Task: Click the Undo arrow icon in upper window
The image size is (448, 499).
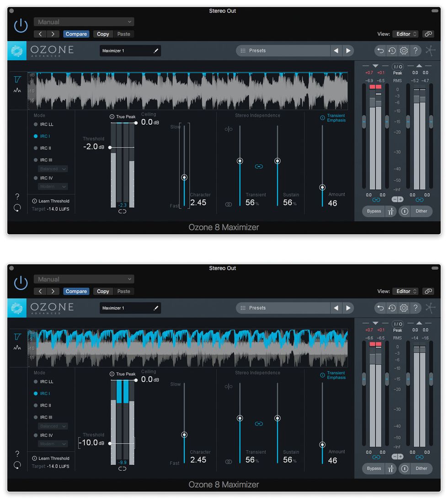Action: pyautogui.click(x=380, y=51)
